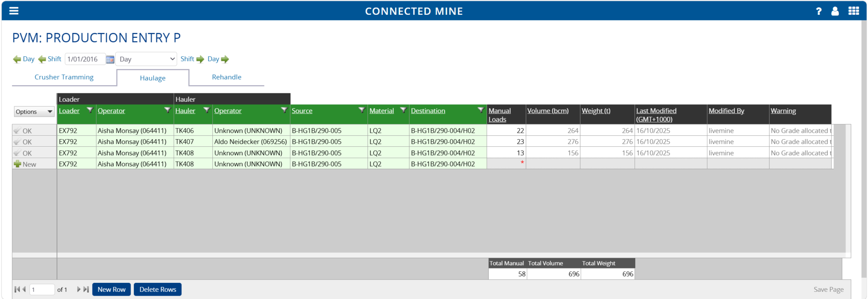Click Total Volume value 696

[x=554, y=274]
